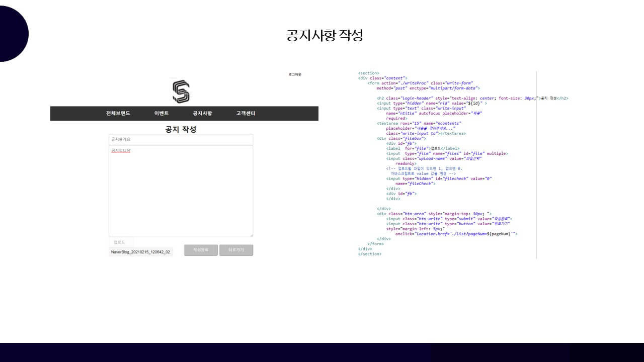Click the input type="hidden" name="nid" line
The height and width of the screenshot is (362, 644).
pyautogui.click(x=431, y=103)
